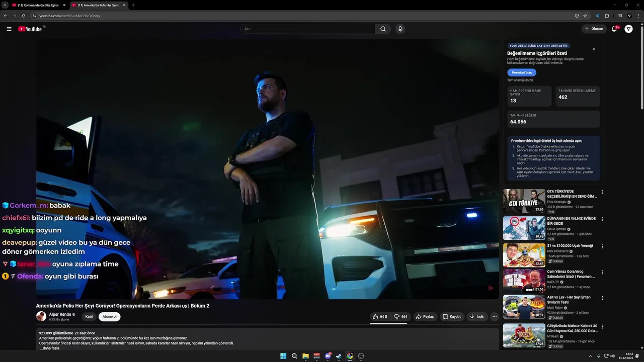644x362 pixels.
Task: Expand description with ...daha fazla
Action: point(50,348)
